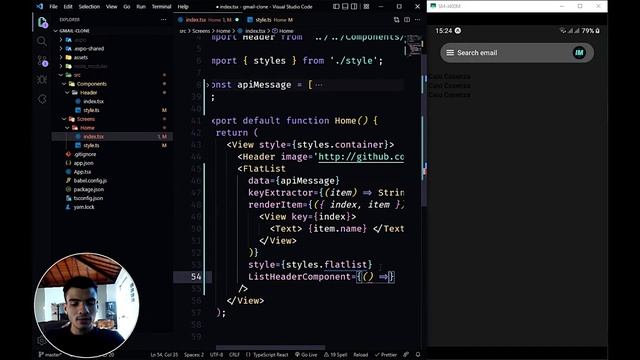Open style.ts under Header folder
Screen dimensions: 640x360
click(91, 110)
